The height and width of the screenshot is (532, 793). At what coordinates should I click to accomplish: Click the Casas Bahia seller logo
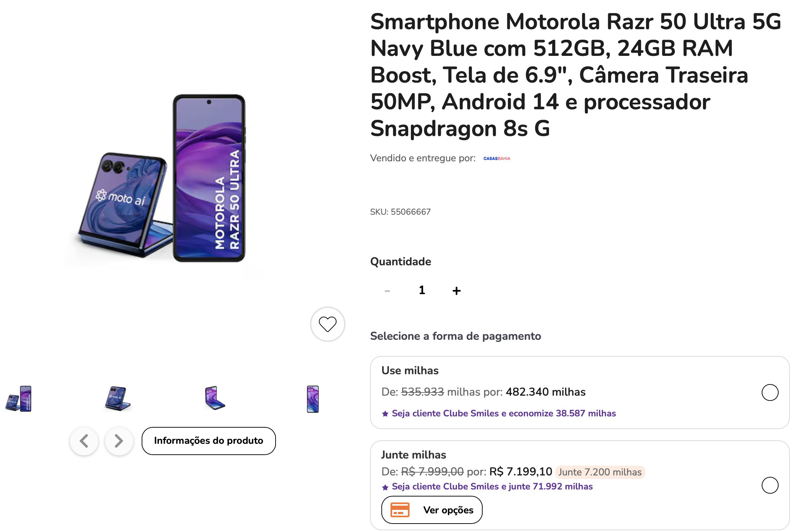497,158
